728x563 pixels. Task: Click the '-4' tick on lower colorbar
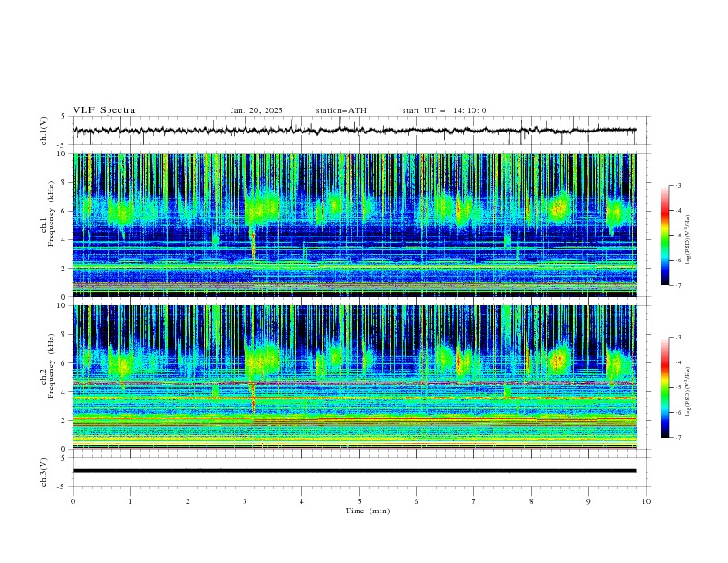point(678,362)
